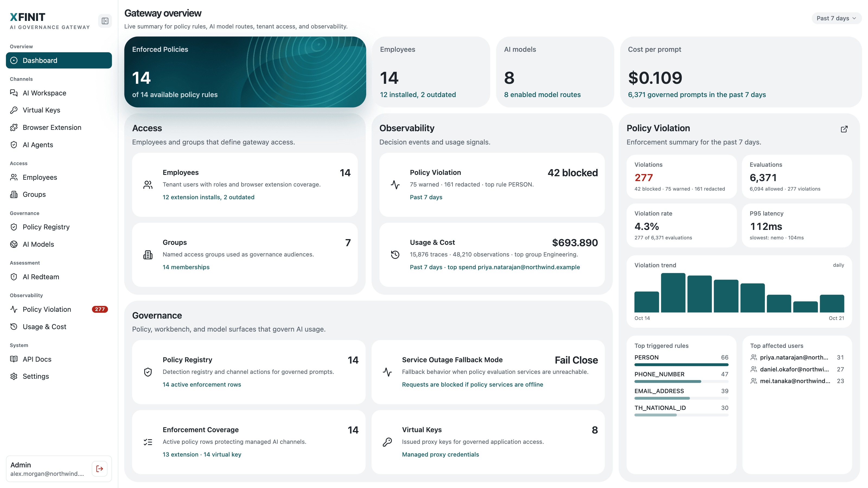Click the Policy Registry shield-check icon in sidebar
Image resolution: width=868 pixels, height=488 pixels.
[14, 227]
